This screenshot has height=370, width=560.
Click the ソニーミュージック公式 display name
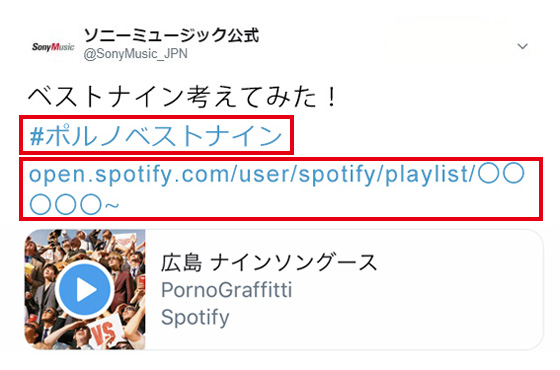tap(171, 35)
